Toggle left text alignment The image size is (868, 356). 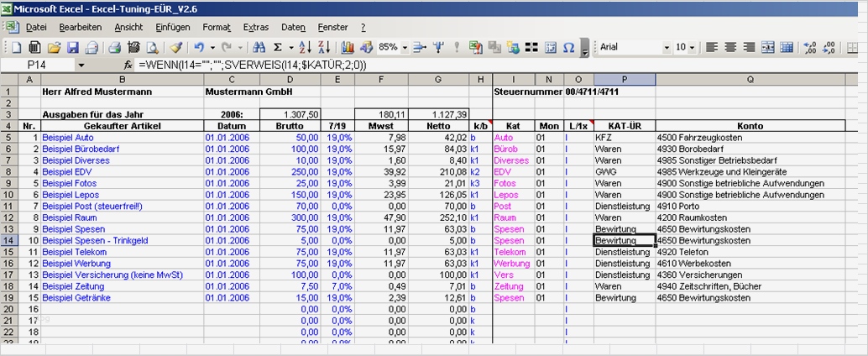point(712,48)
